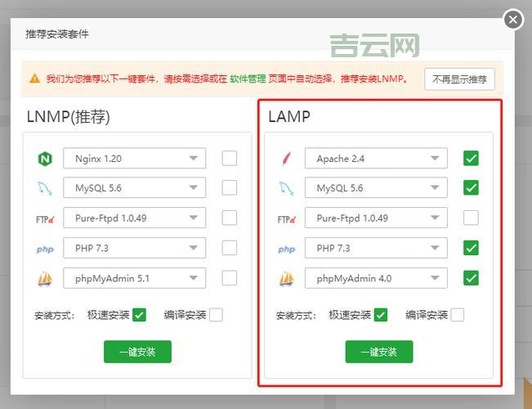
Task: Click the LNMP(推荐) heading
Action: click(69, 117)
